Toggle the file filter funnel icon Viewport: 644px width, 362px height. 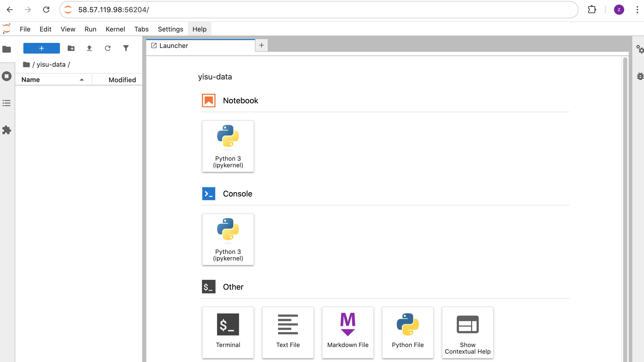point(126,48)
